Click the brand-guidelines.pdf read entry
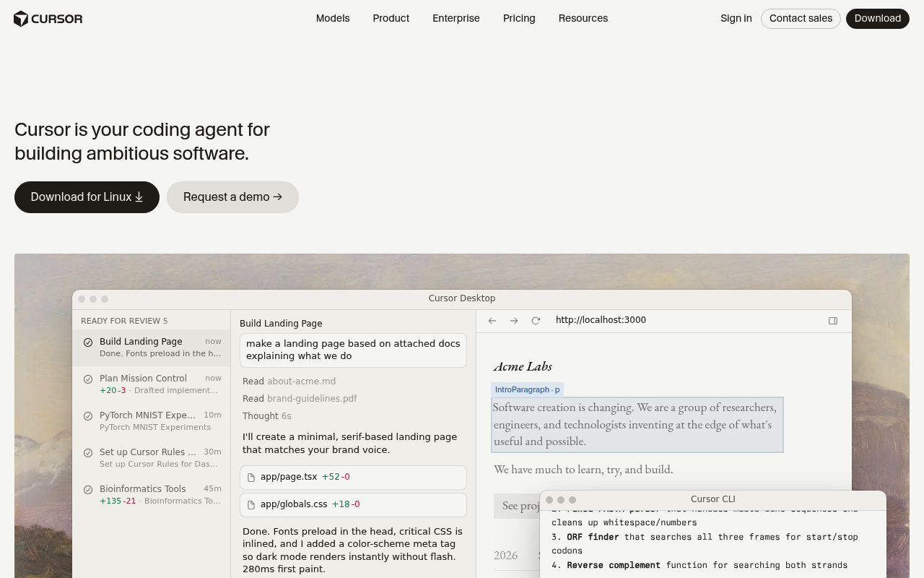924x578 pixels. point(300,399)
